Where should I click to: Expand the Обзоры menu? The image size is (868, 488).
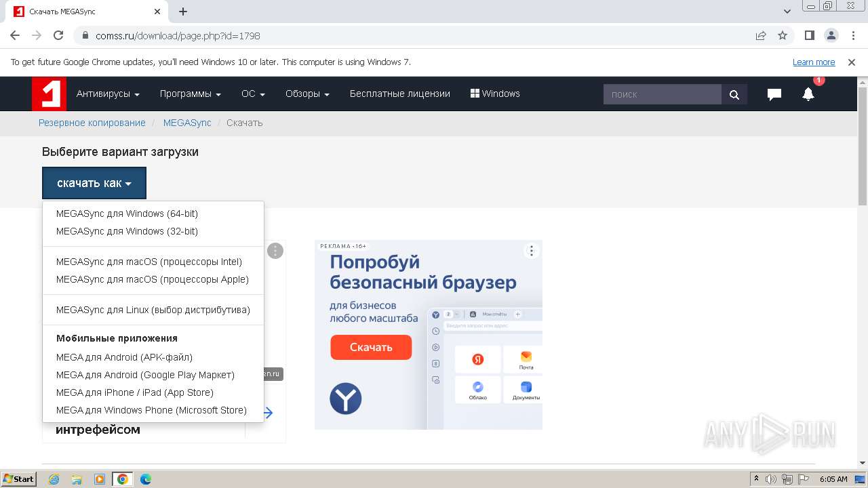coord(307,94)
